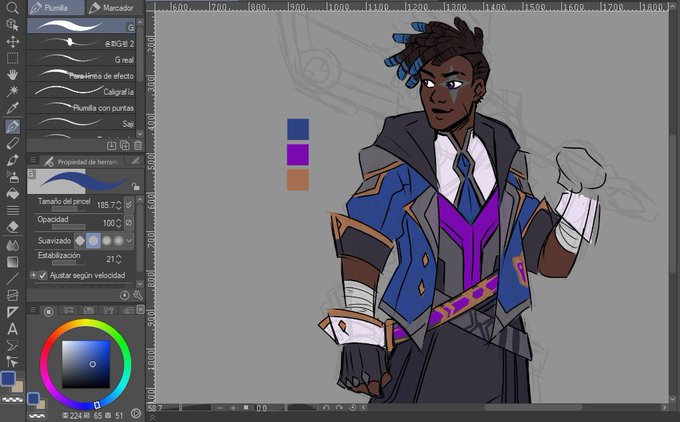Toggle Ajustar según velocidad checkbox
The image size is (680, 422).
coord(42,275)
